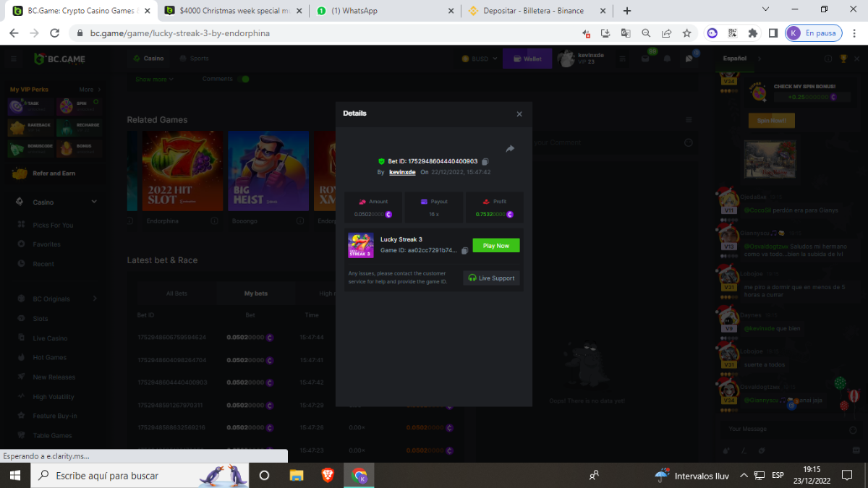Open Brave browser from the taskbar
The width and height of the screenshot is (868, 488).
328,476
